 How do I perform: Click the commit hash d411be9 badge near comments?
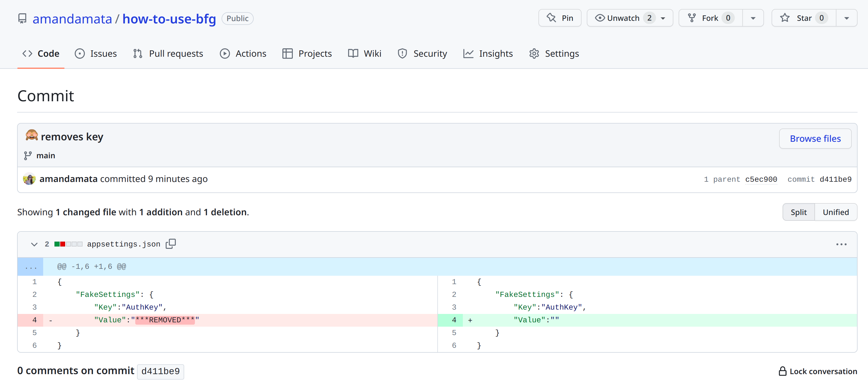pos(160,371)
